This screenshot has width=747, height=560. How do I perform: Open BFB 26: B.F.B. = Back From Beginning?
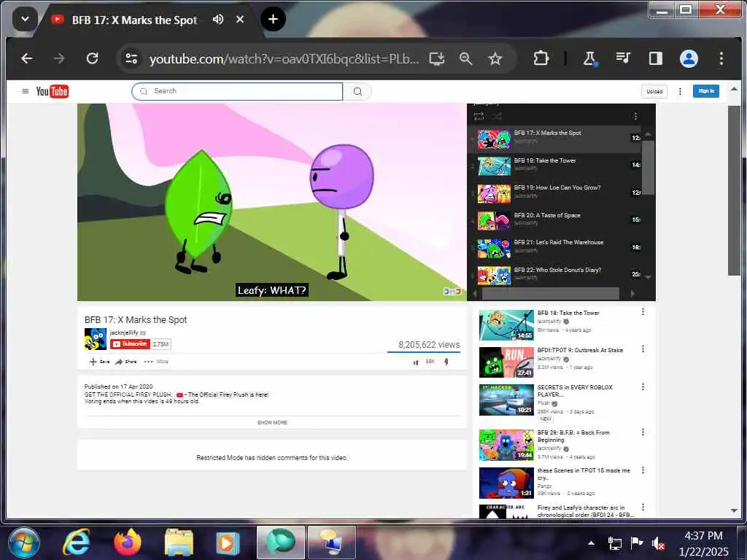573,436
